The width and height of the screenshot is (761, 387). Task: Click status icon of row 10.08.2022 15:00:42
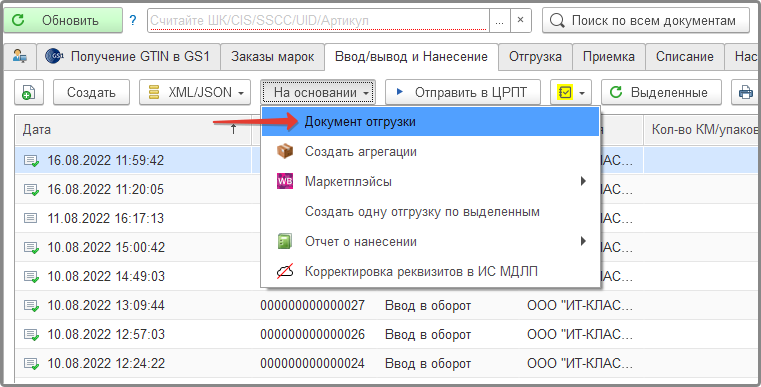click(32, 248)
